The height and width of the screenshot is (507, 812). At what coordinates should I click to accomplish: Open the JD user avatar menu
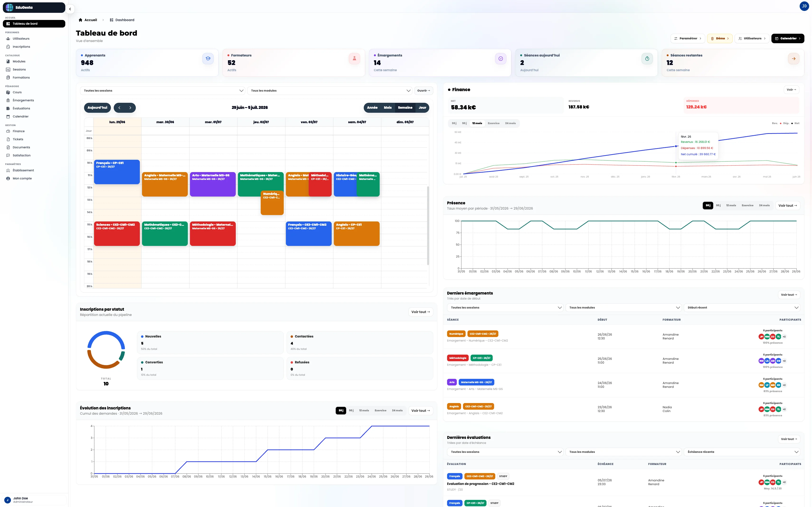804,6
